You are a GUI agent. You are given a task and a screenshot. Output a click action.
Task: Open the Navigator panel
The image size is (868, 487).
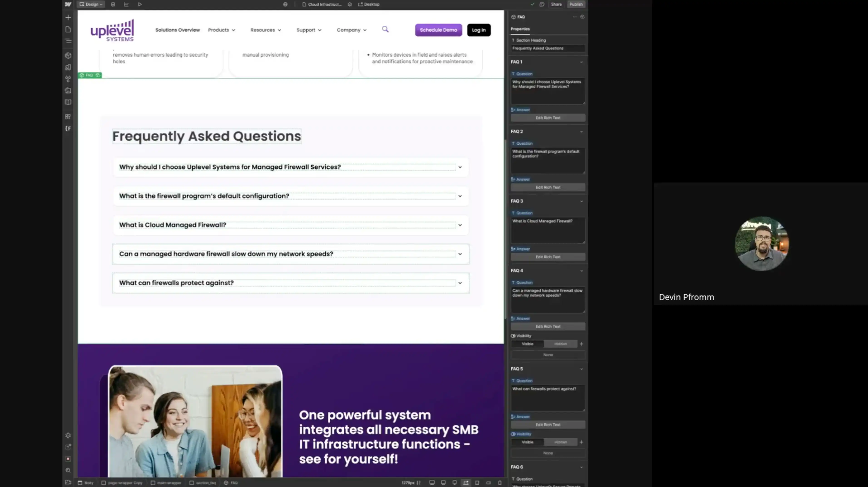(68, 41)
